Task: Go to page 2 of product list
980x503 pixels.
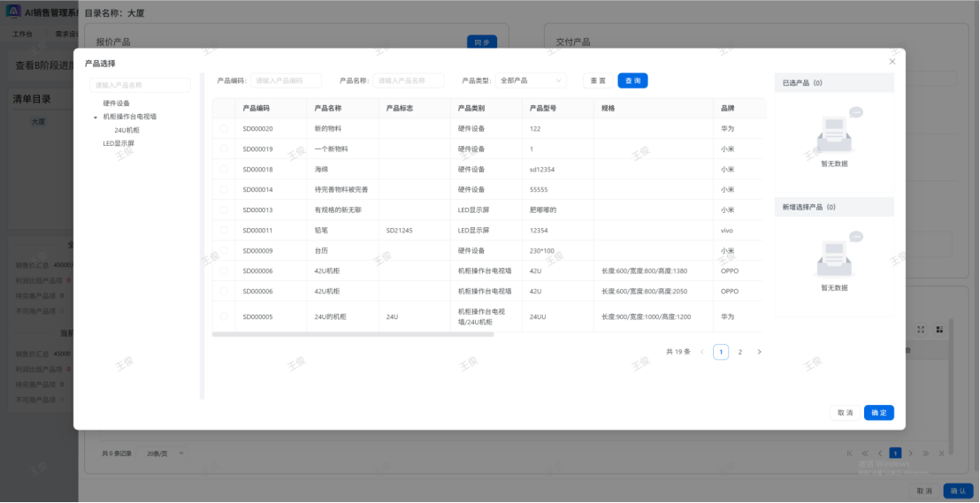Action: point(740,352)
